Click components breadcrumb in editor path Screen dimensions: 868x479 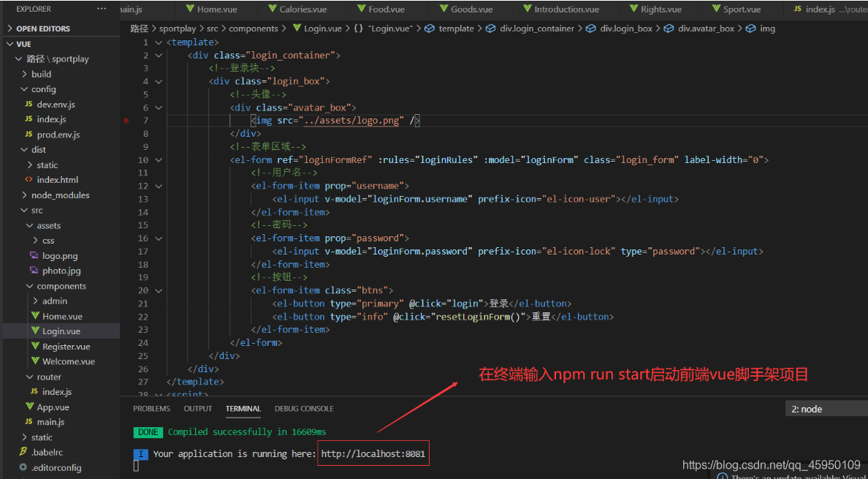coord(254,29)
